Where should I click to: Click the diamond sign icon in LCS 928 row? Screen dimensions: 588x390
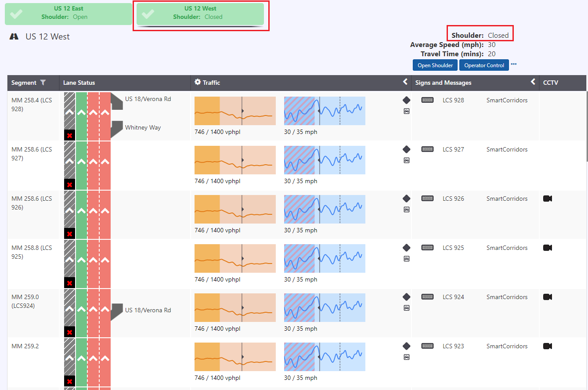pyautogui.click(x=406, y=100)
